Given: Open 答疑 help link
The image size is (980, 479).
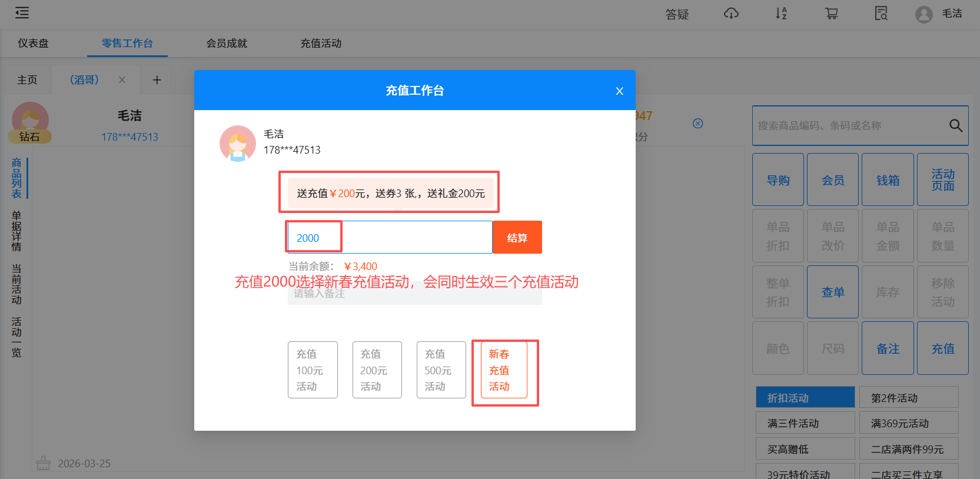Looking at the screenshot, I should coord(677,14).
